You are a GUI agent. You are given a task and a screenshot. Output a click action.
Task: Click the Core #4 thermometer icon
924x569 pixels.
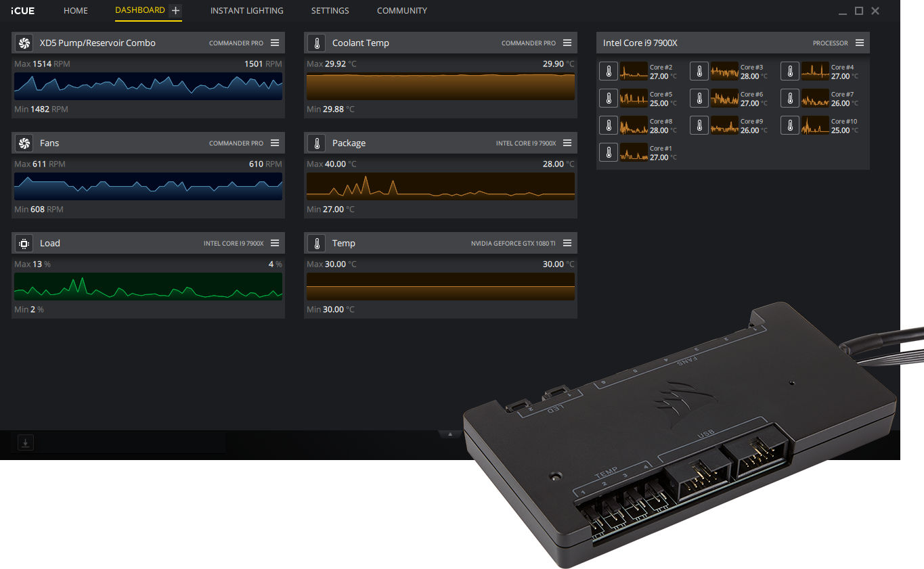coord(790,71)
